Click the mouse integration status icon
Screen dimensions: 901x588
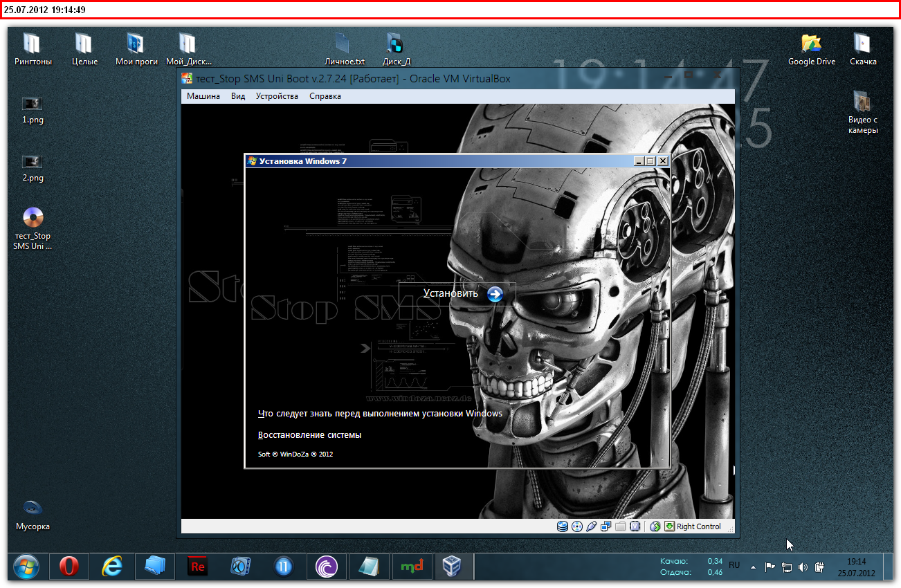click(x=655, y=526)
